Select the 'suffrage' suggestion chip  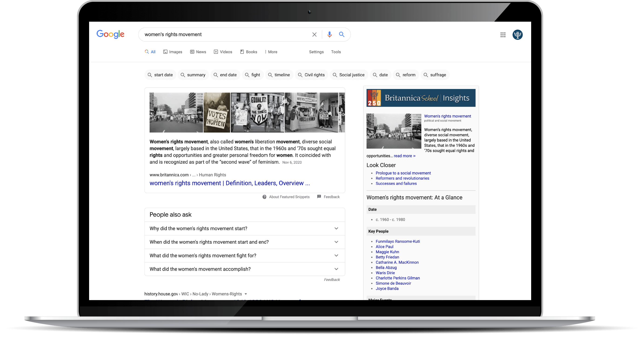click(x=435, y=75)
